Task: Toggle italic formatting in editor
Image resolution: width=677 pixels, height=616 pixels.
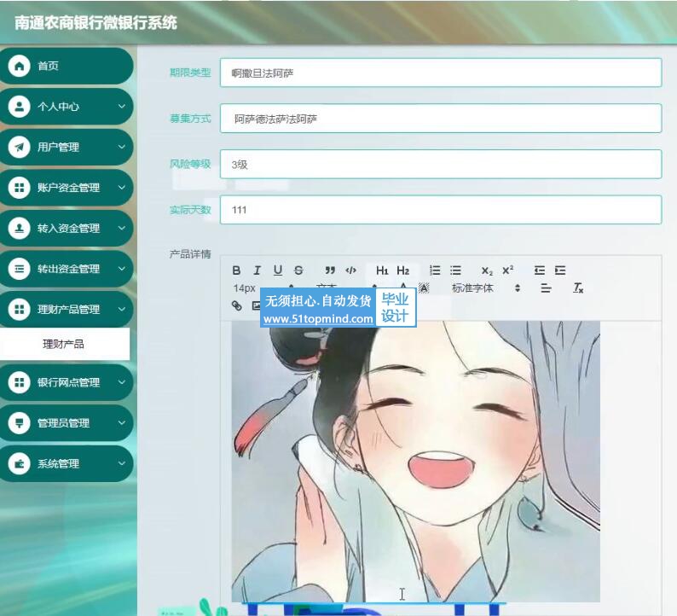Action: 257,270
